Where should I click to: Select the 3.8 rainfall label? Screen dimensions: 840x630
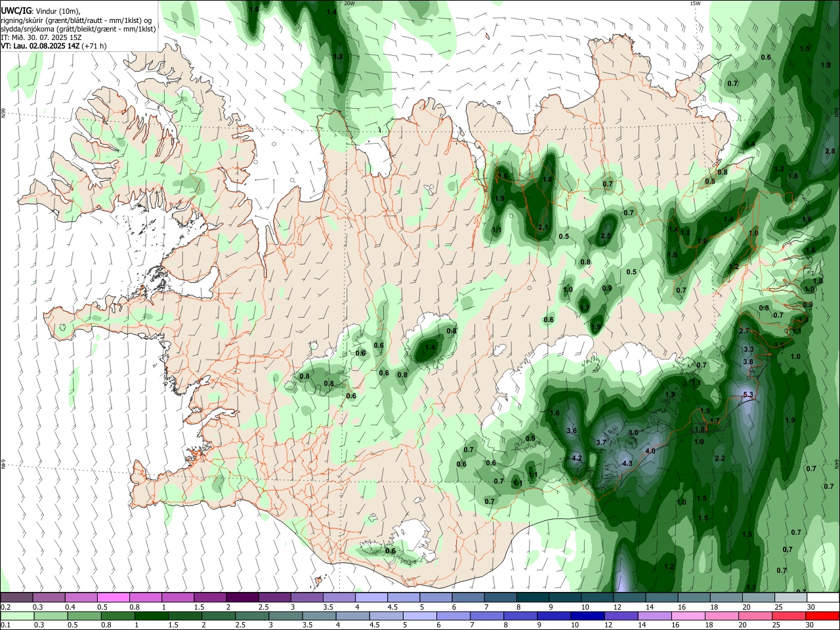(748, 362)
